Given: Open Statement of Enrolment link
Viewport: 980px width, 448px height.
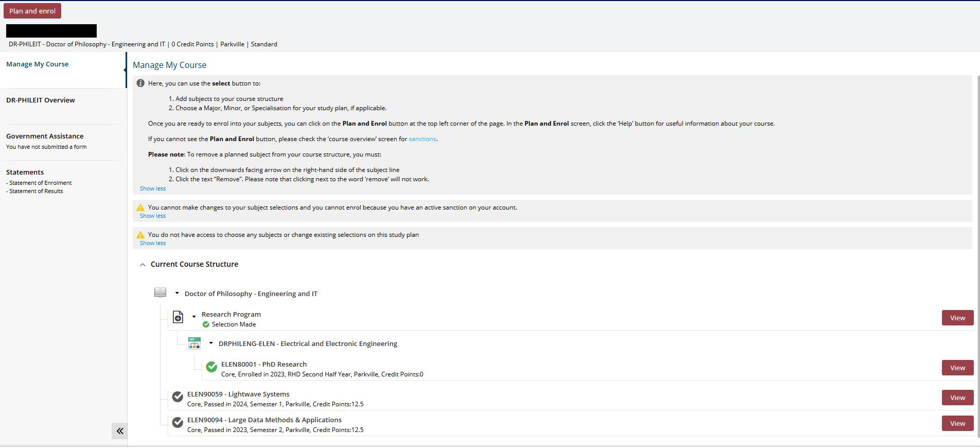Looking at the screenshot, I should click(x=40, y=183).
